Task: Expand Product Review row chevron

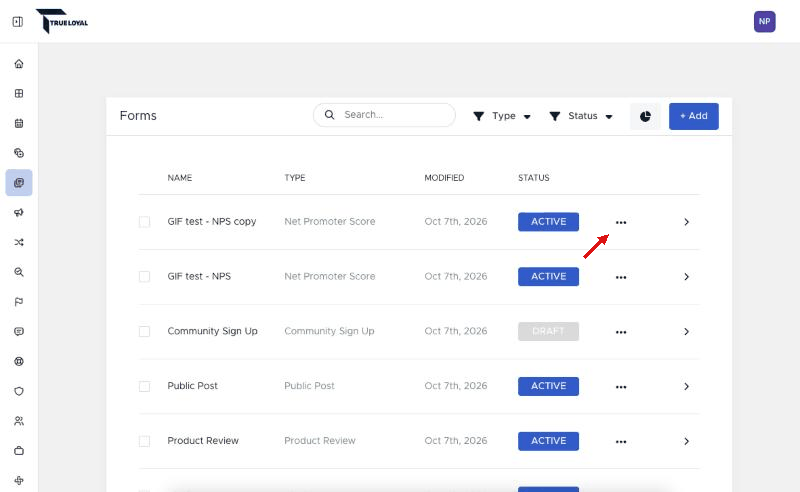Action: 686,441
